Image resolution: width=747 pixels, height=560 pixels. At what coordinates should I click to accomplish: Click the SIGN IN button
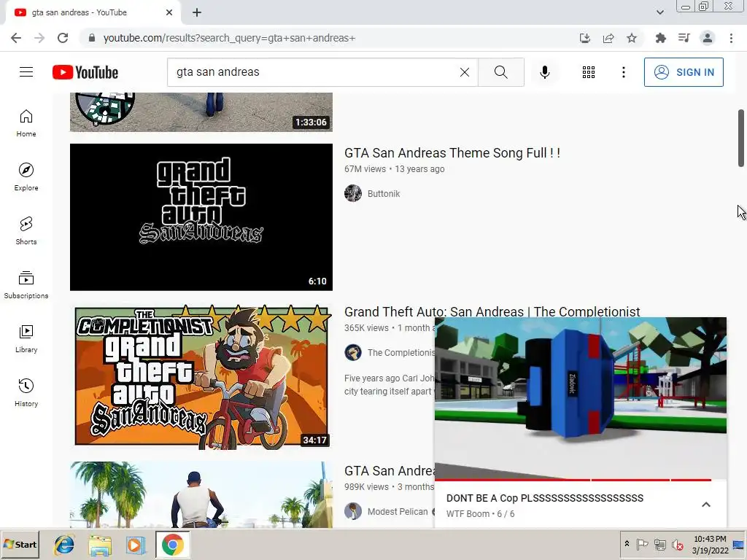tap(683, 72)
